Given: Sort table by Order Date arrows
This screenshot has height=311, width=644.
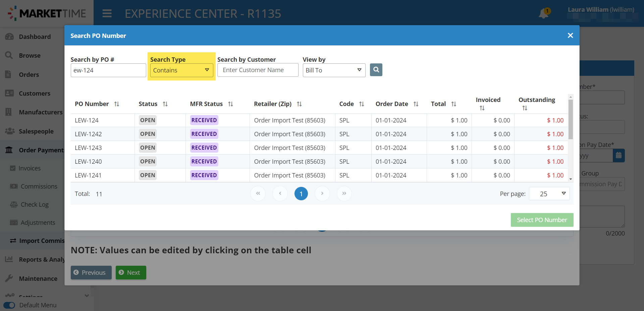Looking at the screenshot, I should (416, 104).
